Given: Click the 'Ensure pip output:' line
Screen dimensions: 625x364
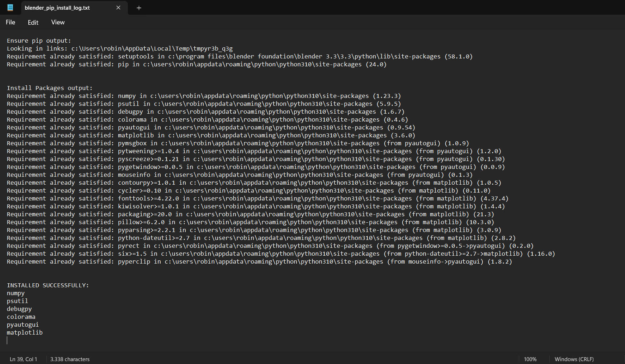Looking at the screenshot, I should (39, 41).
